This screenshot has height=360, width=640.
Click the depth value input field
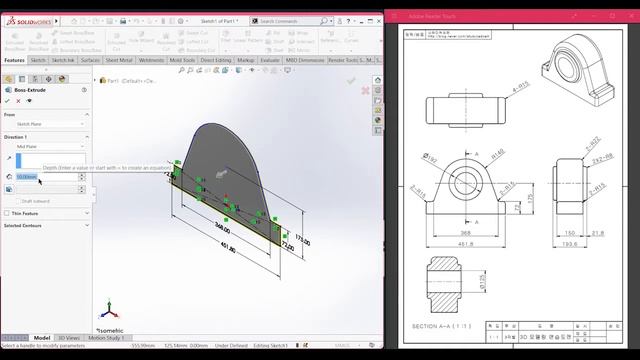pos(47,177)
